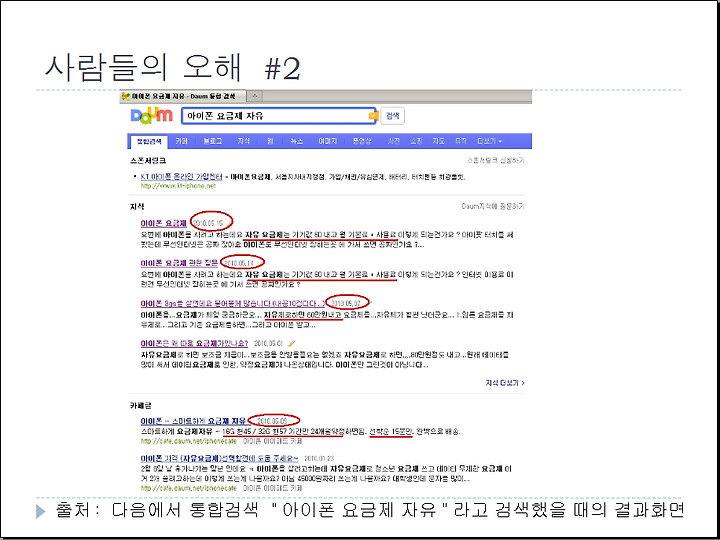Open the 아이폰 요금제 관련 질문 result
The image size is (720, 540).
point(179,264)
